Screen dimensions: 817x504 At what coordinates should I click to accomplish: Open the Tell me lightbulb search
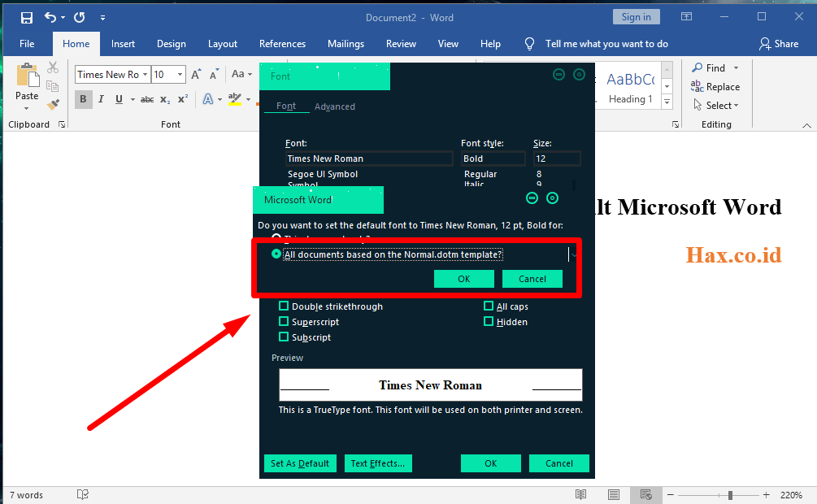tap(529, 44)
